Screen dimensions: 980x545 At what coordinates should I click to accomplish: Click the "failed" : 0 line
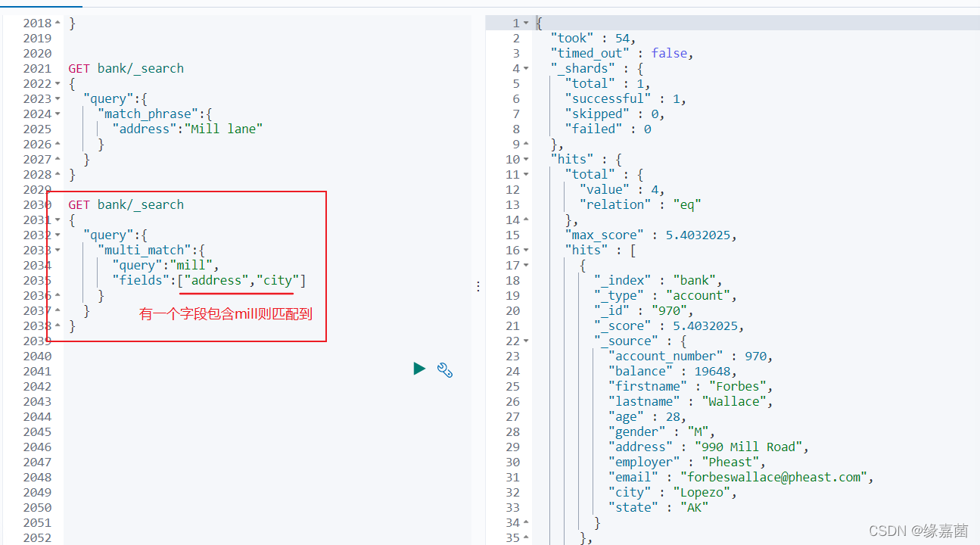click(x=608, y=129)
